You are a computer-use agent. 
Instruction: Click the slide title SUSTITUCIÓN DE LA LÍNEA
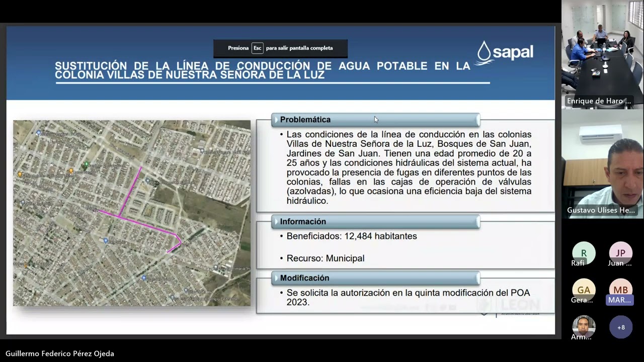pos(263,70)
